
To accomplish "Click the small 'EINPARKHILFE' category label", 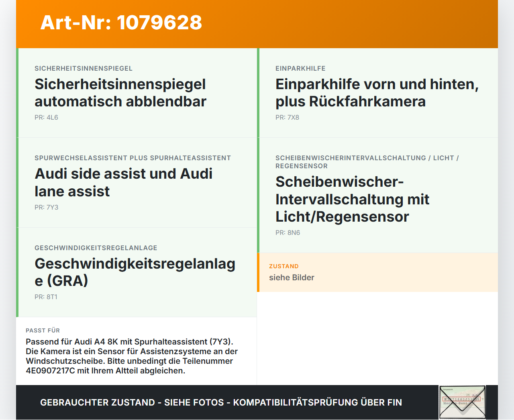I will 300,69.
